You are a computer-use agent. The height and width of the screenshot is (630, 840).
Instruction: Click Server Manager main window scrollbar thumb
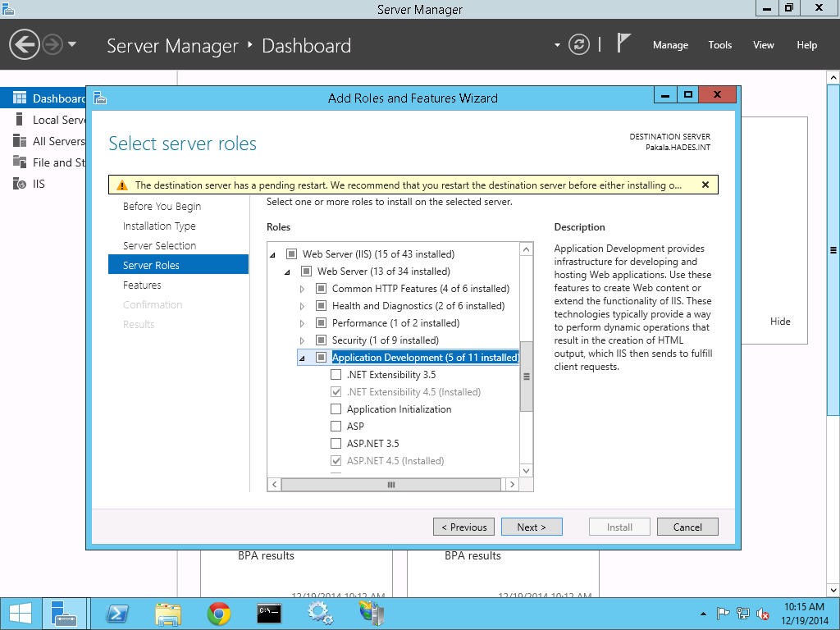click(833, 249)
